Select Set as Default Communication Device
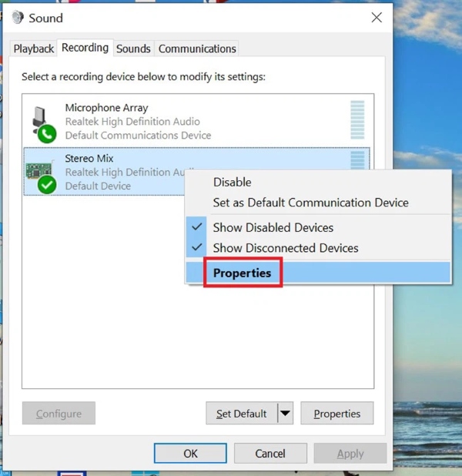This screenshot has width=462, height=476. click(310, 203)
